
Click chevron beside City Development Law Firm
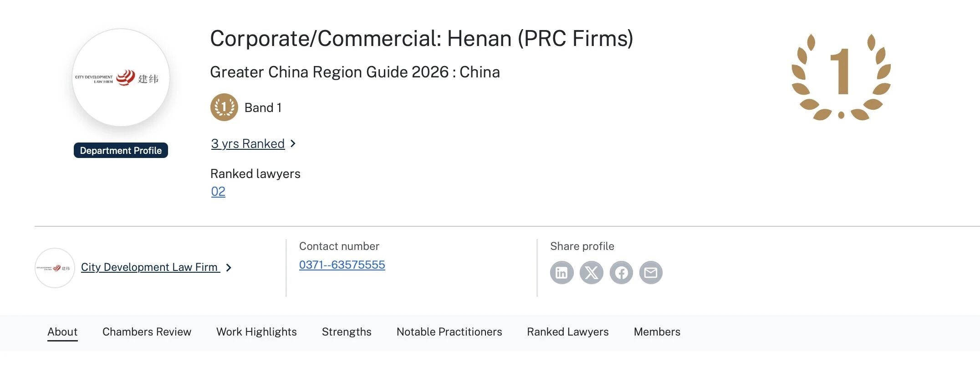[x=229, y=268]
